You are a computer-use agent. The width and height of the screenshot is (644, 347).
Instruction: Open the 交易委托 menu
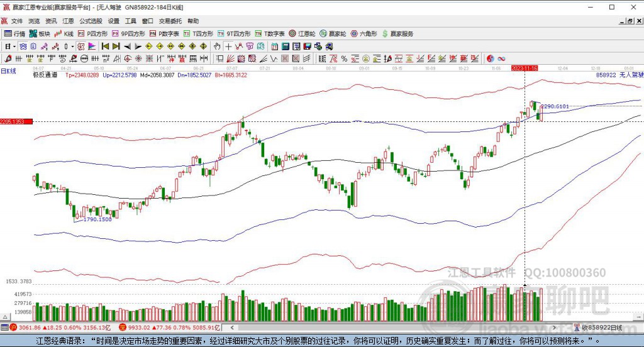click(170, 21)
